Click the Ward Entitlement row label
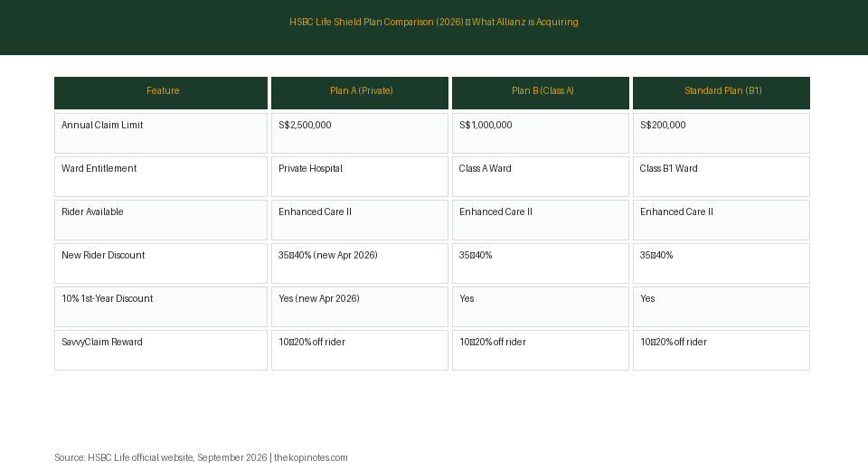Screen dimensions: 868x470 coord(161,176)
